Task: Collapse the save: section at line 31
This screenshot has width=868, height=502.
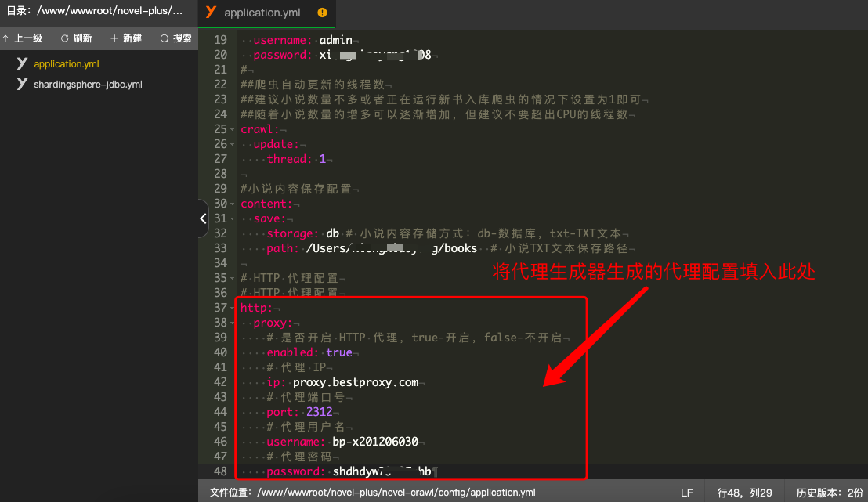Action: click(x=233, y=218)
